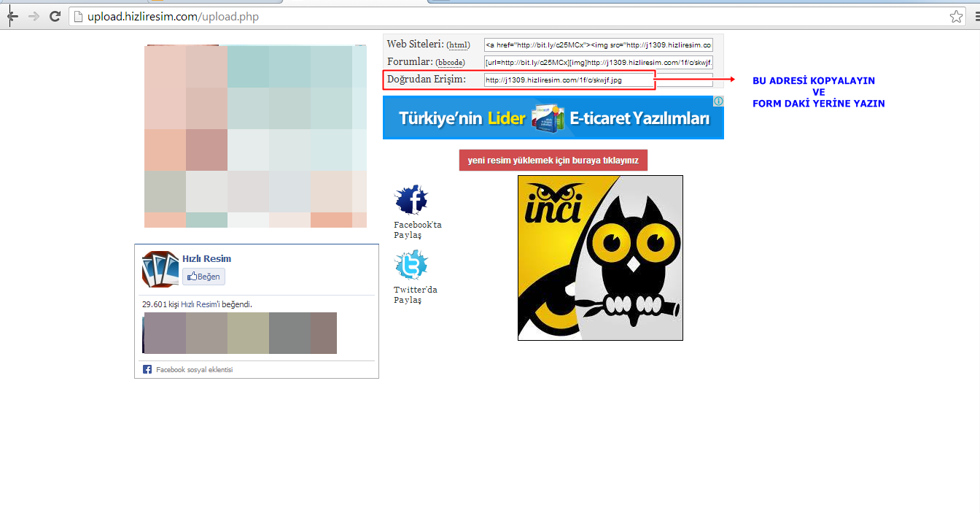Open the Hızlı Resim Facebook page link
Viewport: 980px width, 513px height.
[206, 258]
